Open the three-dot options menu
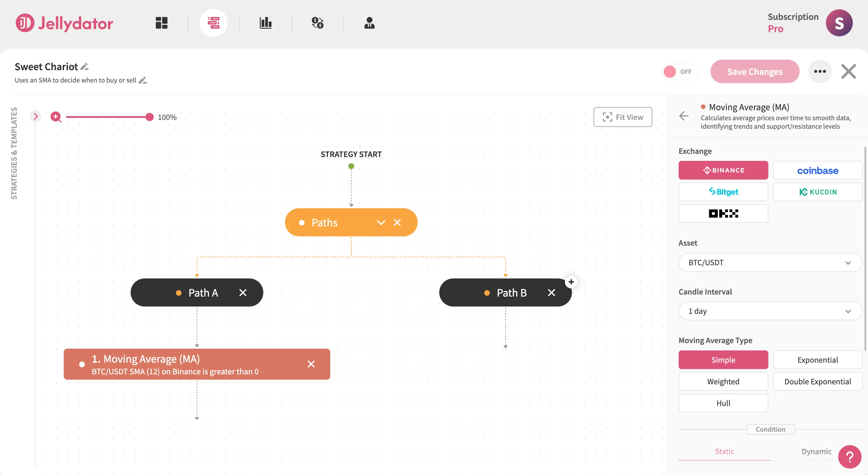 [x=820, y=71]
